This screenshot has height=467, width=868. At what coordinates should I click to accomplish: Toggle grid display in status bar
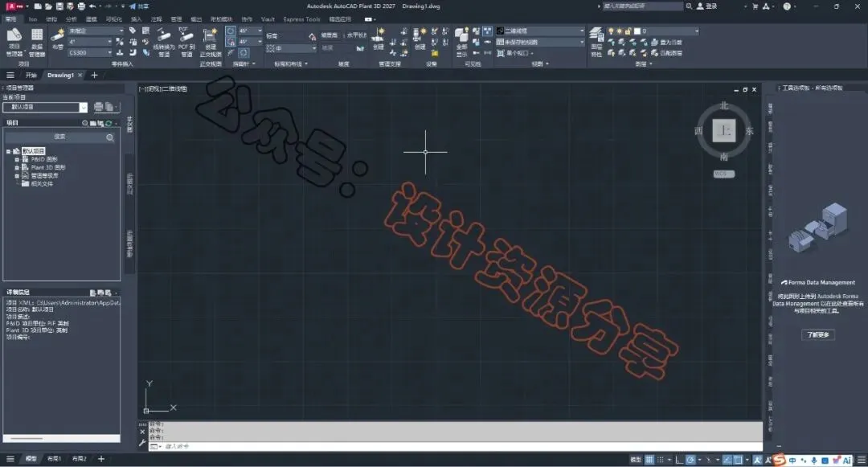649,460
